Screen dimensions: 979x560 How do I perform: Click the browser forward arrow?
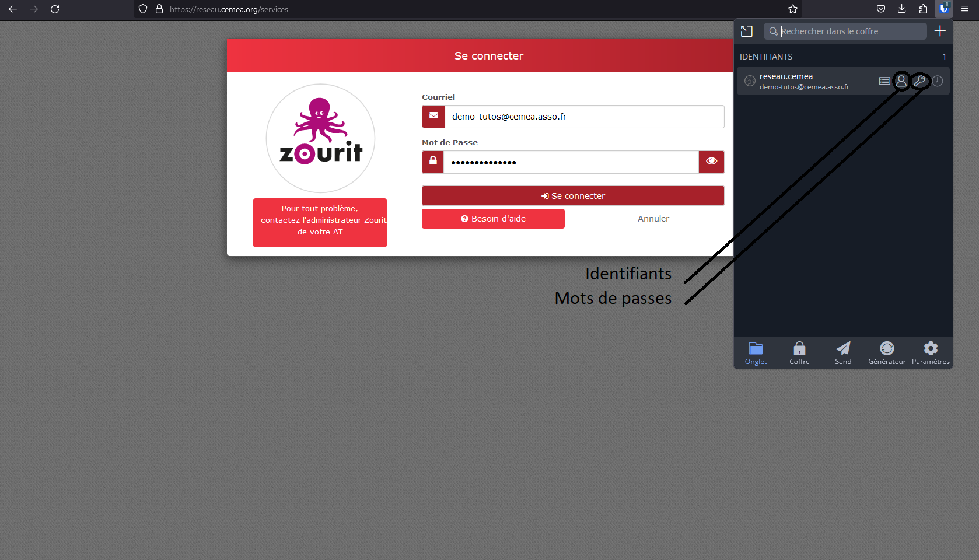[x=34, y=9]
